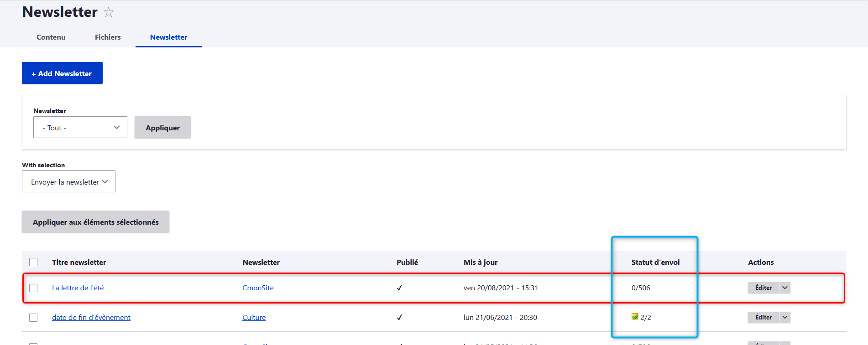Open the Fichiers tab

click(108, 37)
